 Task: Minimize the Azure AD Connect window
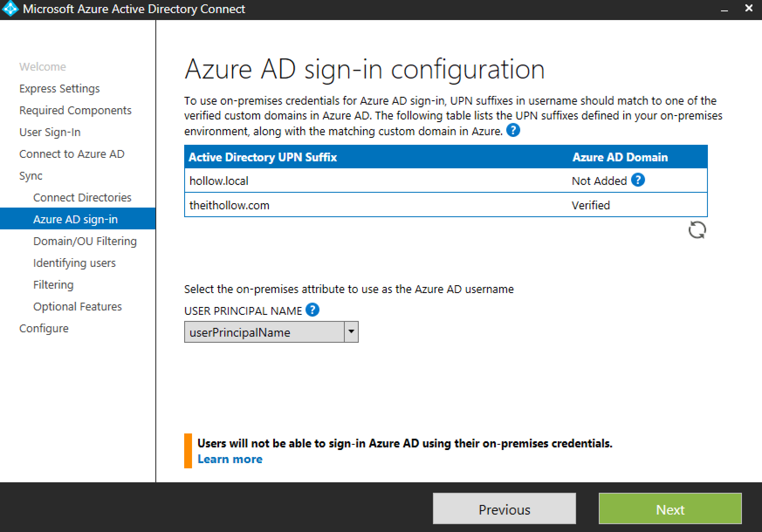(x=724, y=10)
